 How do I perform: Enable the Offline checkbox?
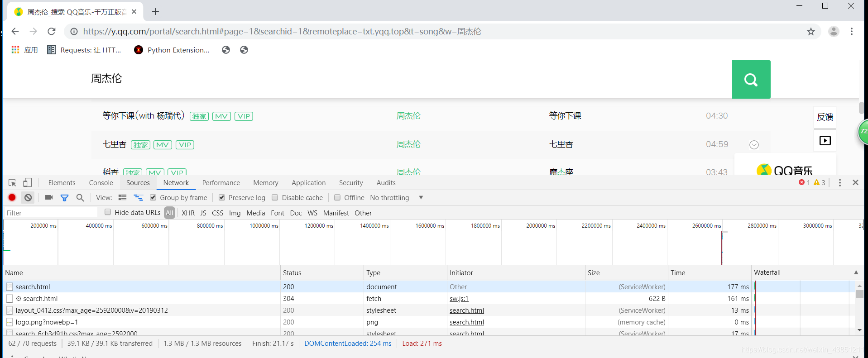coord(337,198)
